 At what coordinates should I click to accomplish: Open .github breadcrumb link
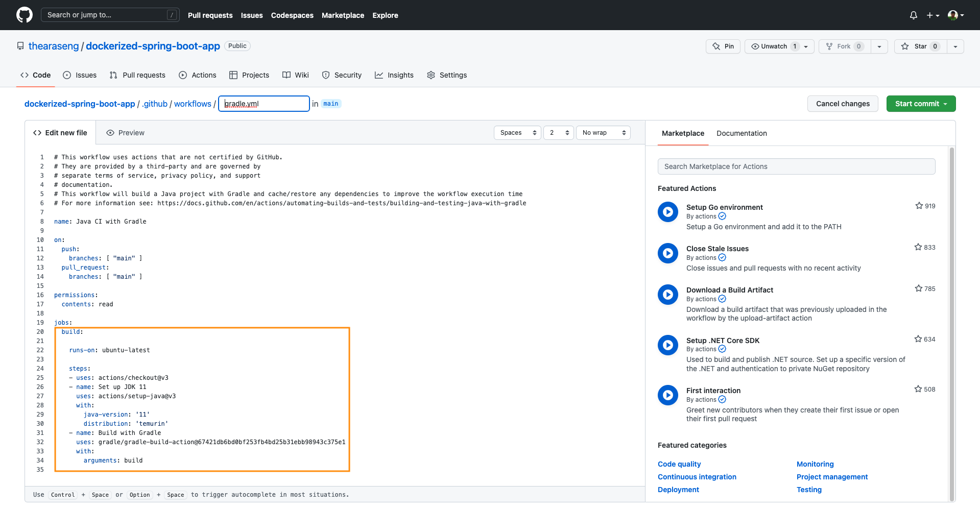point(155,104)
